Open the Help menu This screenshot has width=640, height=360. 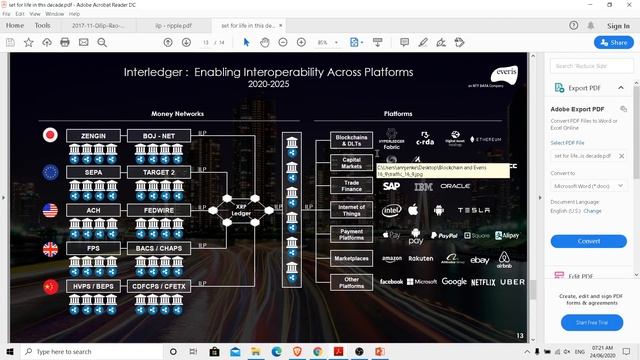74,14
